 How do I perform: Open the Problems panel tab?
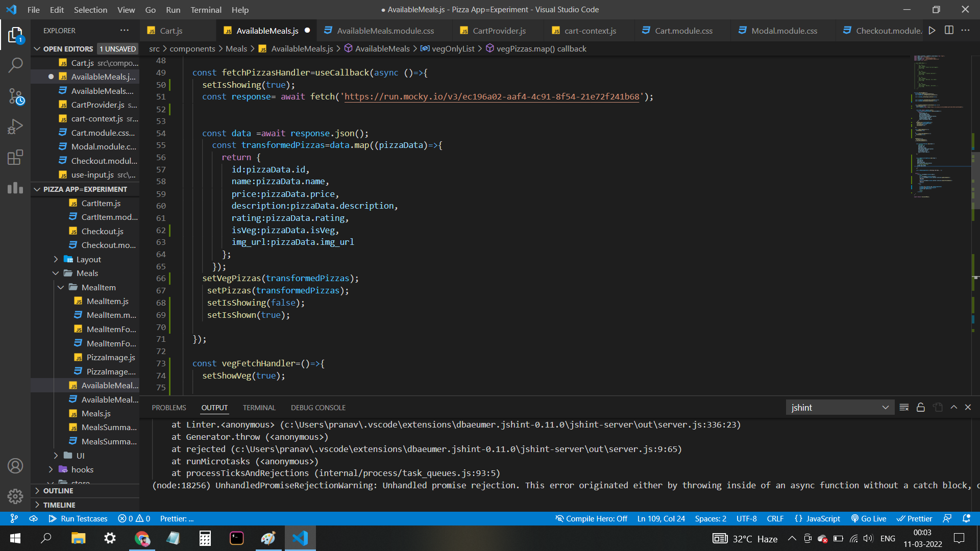click(x=169, y=408)
